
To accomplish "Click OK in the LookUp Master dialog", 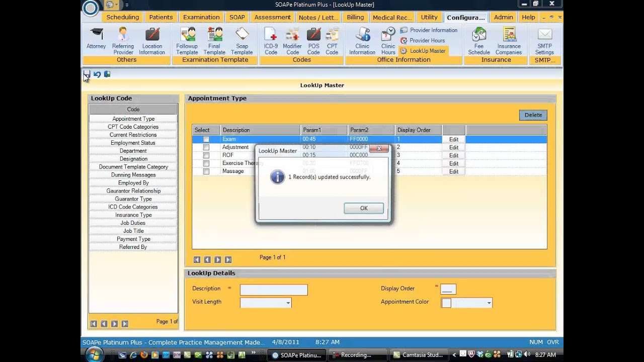I will coord(364,208).
